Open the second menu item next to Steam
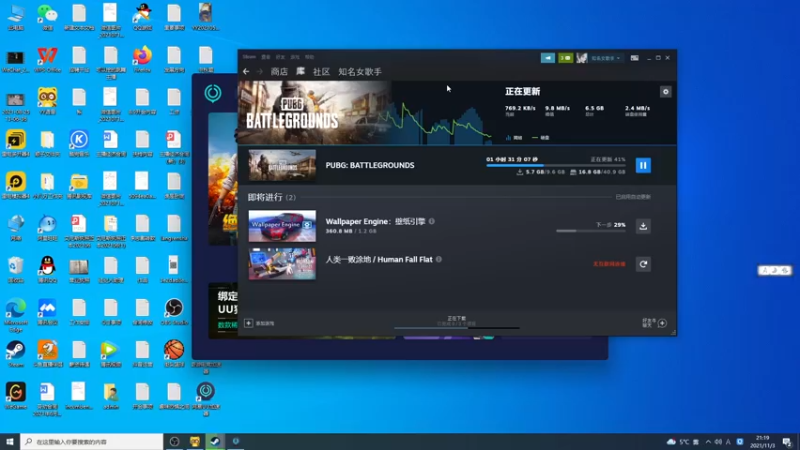The image size is (800, 450). [266, 57]
